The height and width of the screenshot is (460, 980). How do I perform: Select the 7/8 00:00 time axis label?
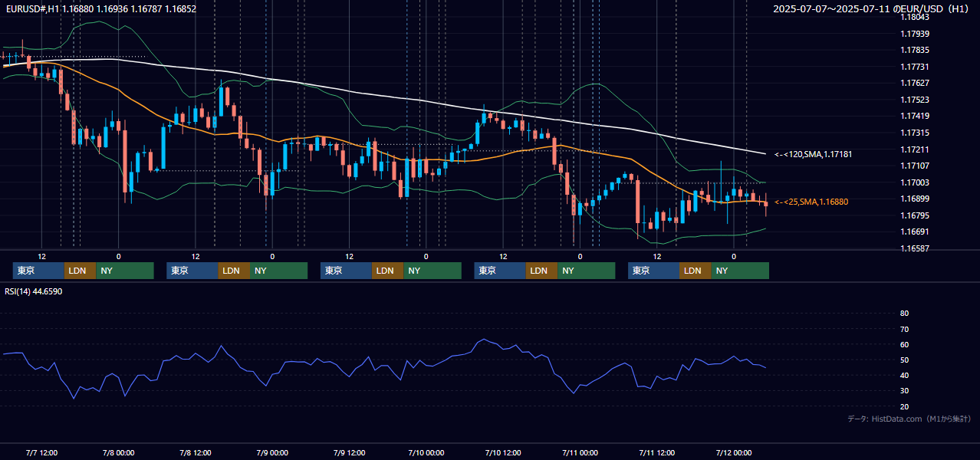pos(118,452)
